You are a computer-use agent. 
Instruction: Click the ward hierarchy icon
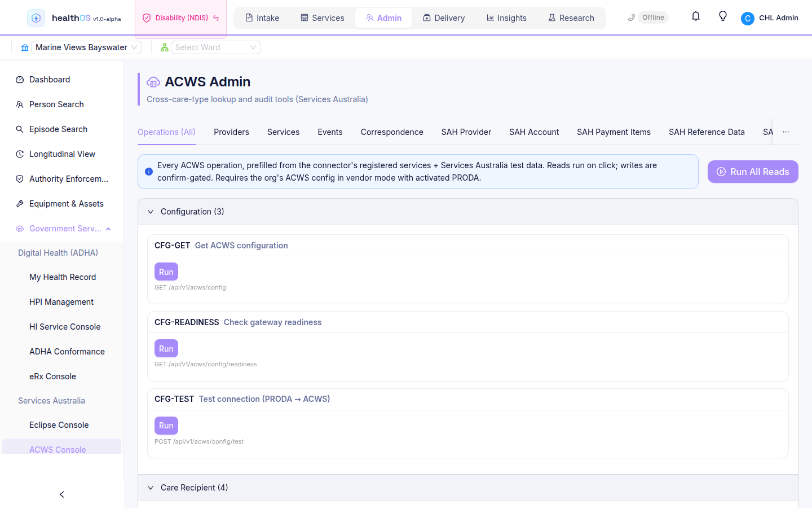(x=165, y=47)
